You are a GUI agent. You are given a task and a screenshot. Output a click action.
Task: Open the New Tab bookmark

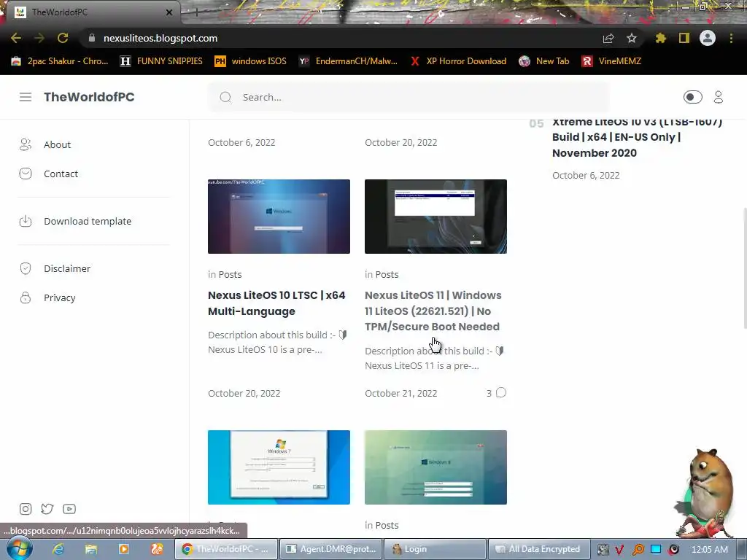coord(544,61)
